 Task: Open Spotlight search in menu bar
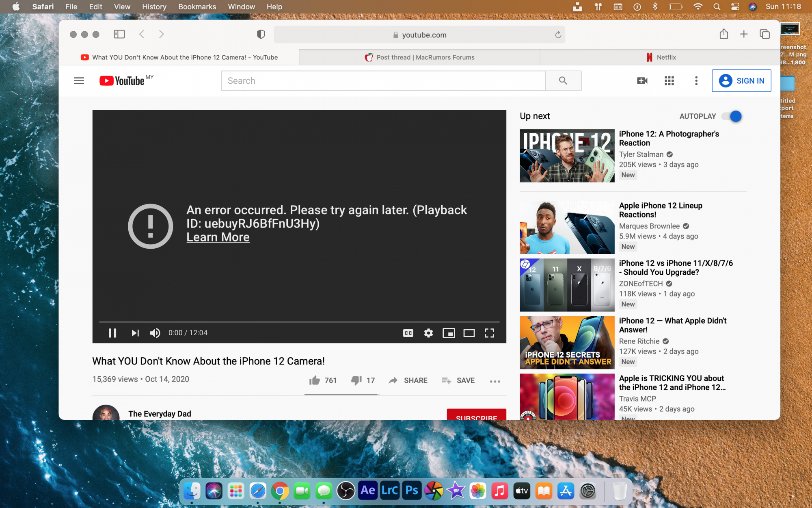pyautogui.click(x=717, y=7)
